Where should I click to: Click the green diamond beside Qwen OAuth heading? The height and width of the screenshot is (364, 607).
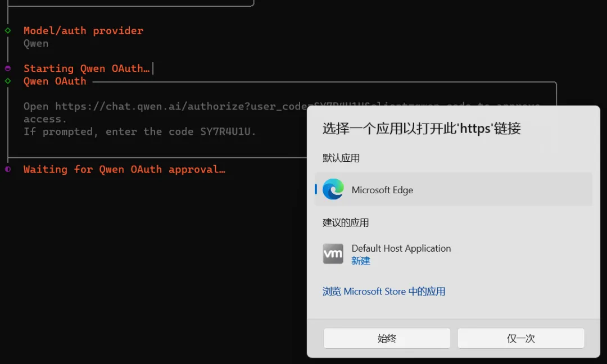pos(8,81)
